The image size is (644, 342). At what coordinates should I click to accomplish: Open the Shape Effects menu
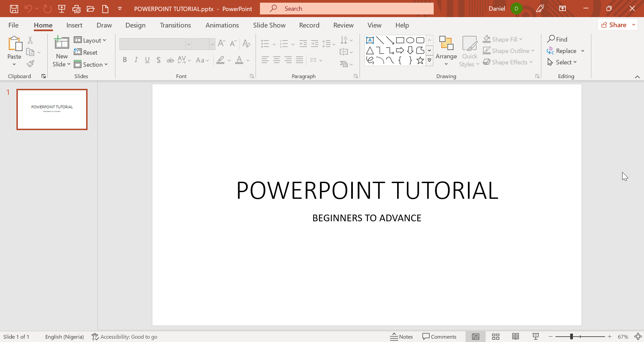click(507, 62)
